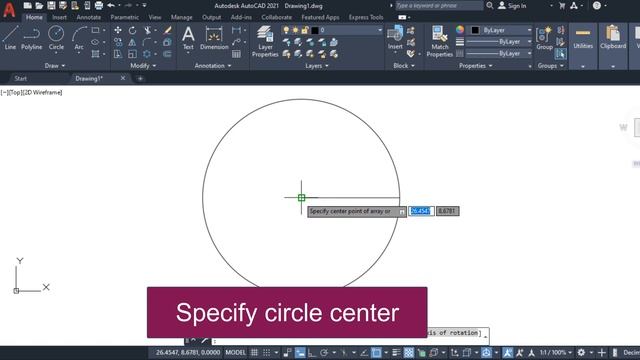The width and height of the screenshot is (640, 360).
Task: Select the Offset tool
Action: point(167,54)
